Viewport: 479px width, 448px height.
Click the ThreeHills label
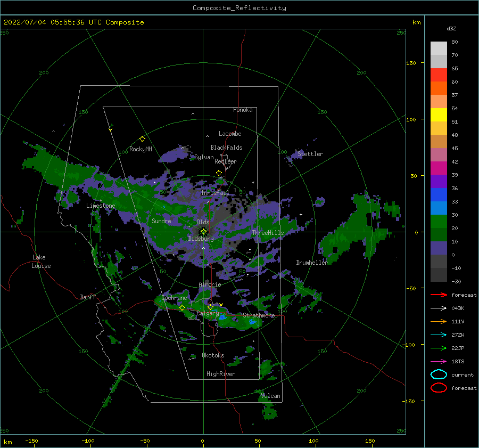point(268,233)
